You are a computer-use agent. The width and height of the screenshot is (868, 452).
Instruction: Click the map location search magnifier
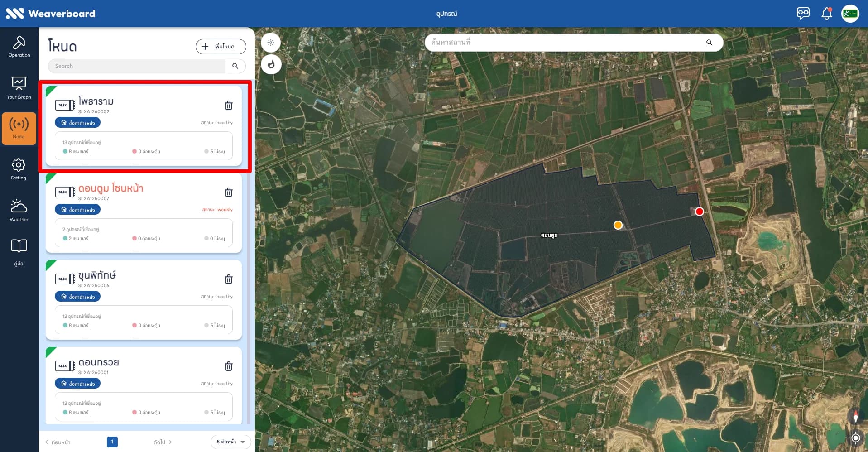point(709,43)
